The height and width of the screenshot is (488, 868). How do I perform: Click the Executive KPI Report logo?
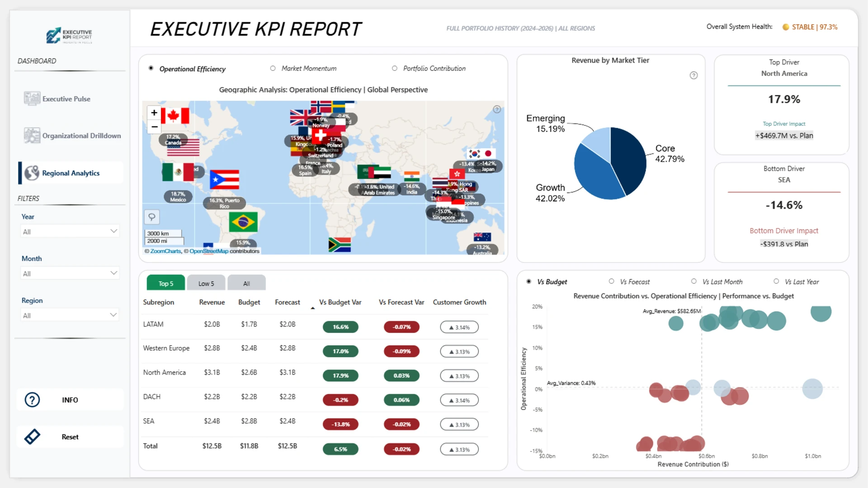click(68, 35)
